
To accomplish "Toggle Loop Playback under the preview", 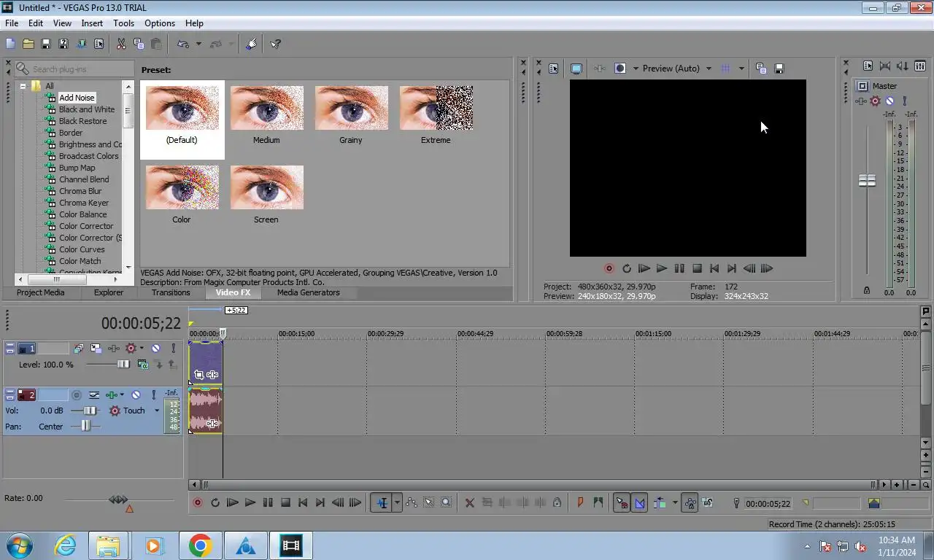I will [627, 268].
